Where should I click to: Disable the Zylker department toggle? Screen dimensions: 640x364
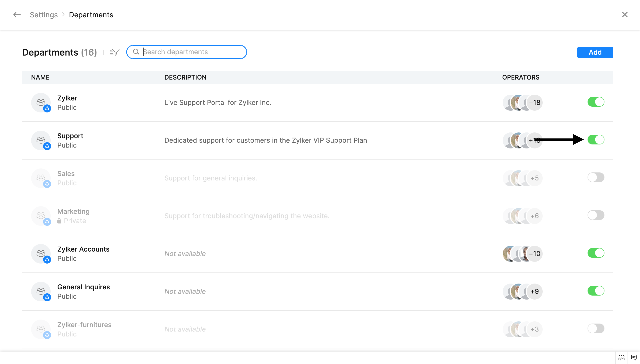pyautogui.click(x=596, y=102)
